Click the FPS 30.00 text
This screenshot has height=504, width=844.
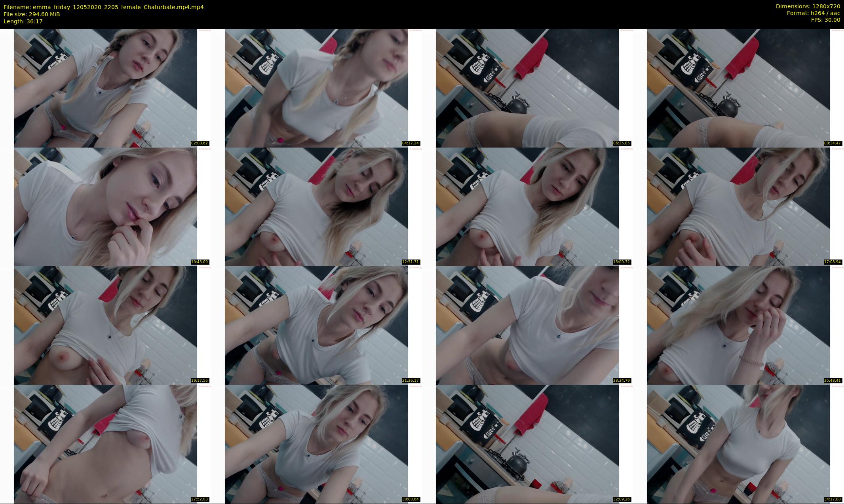[x=825, y=20]
